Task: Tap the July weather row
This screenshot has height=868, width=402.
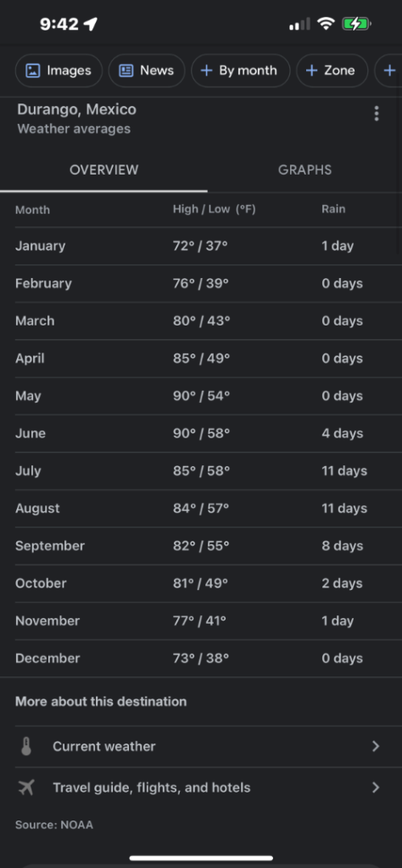Action: click(201, 471)
